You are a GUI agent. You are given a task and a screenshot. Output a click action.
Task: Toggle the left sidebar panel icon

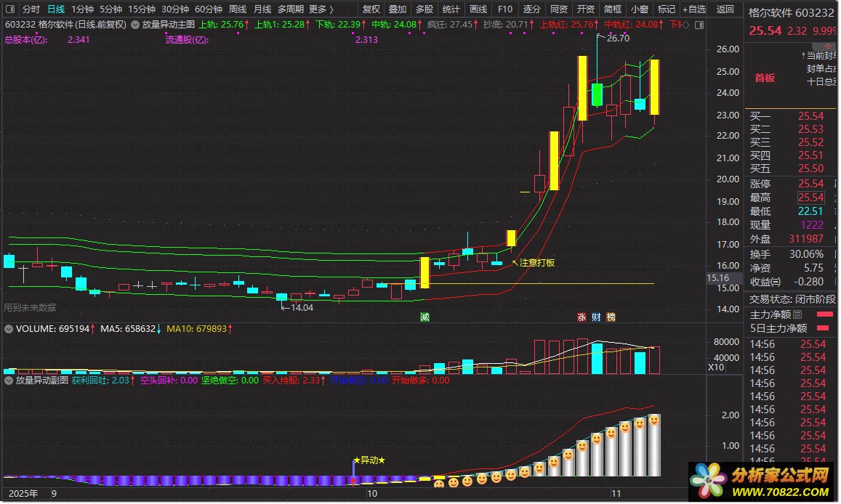click(9, 9)
